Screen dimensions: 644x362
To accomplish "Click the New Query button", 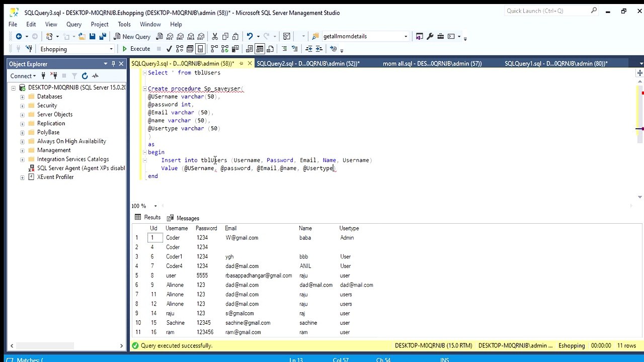I will pyautogui.click(x=132, y=36).
